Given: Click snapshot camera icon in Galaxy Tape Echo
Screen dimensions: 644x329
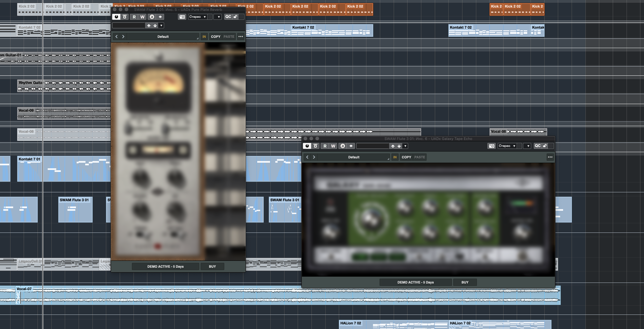Looking at the screenshot, I should 492,146.
